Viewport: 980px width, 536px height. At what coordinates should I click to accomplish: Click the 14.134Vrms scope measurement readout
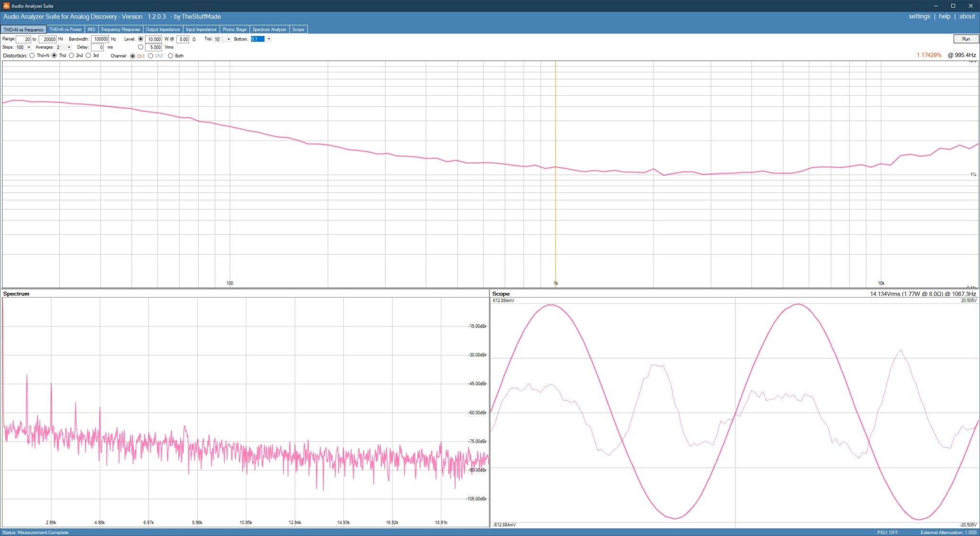923,294
